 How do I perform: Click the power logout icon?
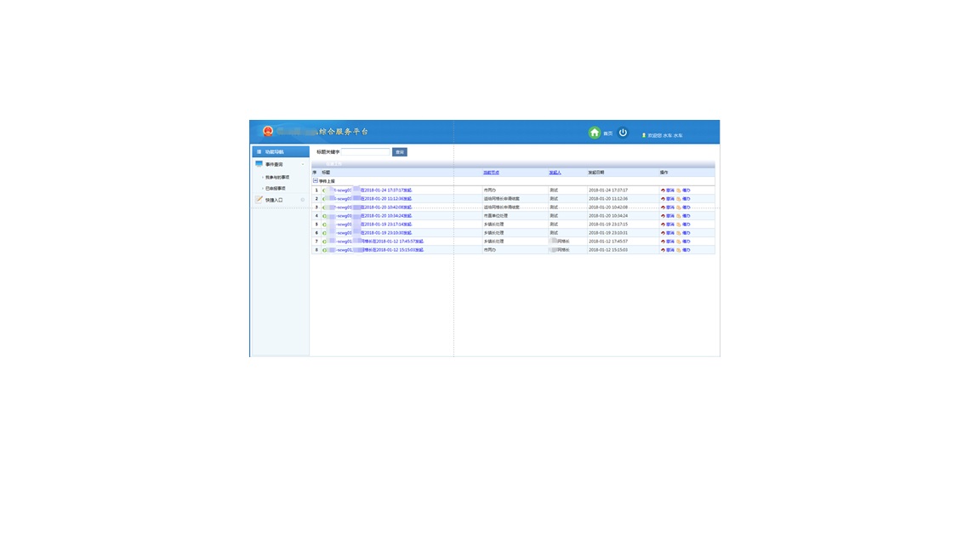point(623,133)
